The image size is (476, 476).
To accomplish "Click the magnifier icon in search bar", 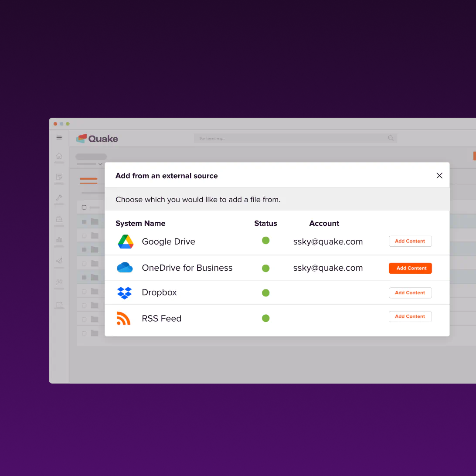I will pyautogui.click(x=391, y=138).
